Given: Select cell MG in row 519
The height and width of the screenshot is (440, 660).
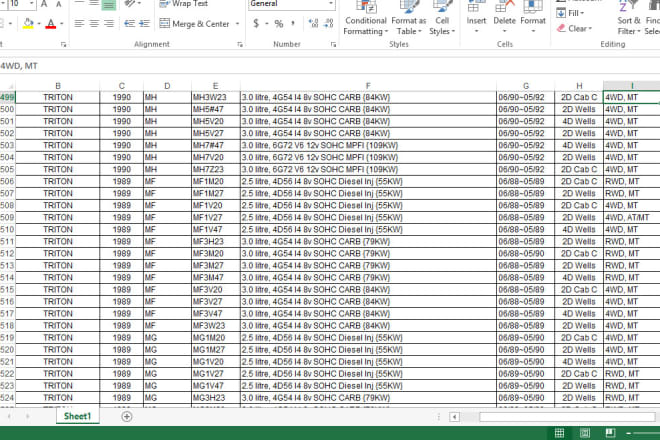Looking at the screenshot, I should 167,338.
